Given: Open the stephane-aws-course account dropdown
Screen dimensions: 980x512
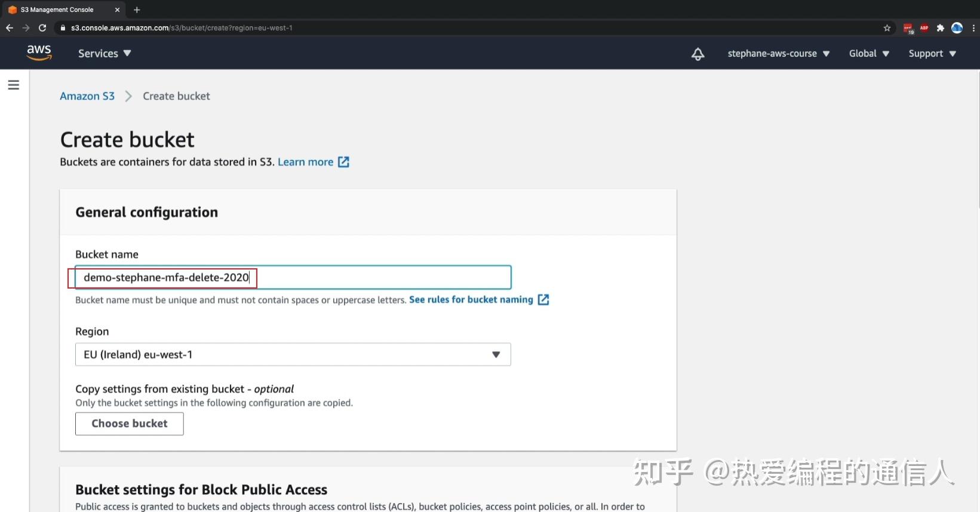Looking at the screenshot, I should [x=779, y=53].
